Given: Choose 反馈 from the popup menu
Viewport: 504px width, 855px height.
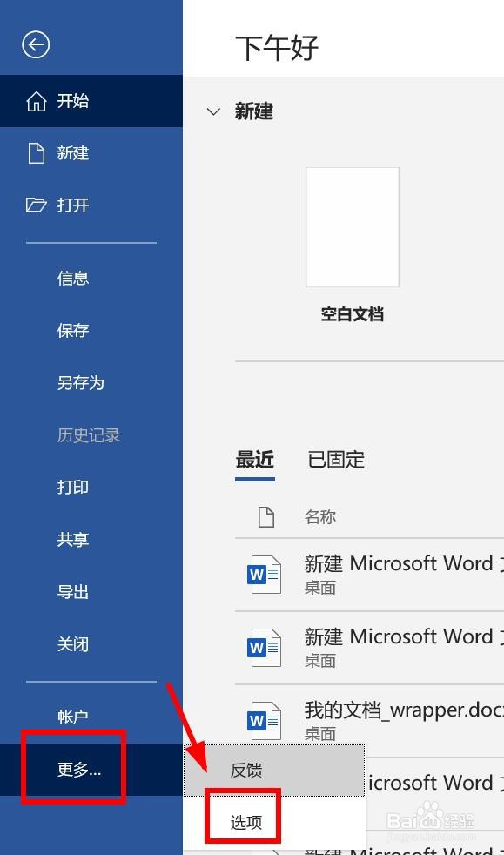Looking at the screenshot, I should pos(274,770).
